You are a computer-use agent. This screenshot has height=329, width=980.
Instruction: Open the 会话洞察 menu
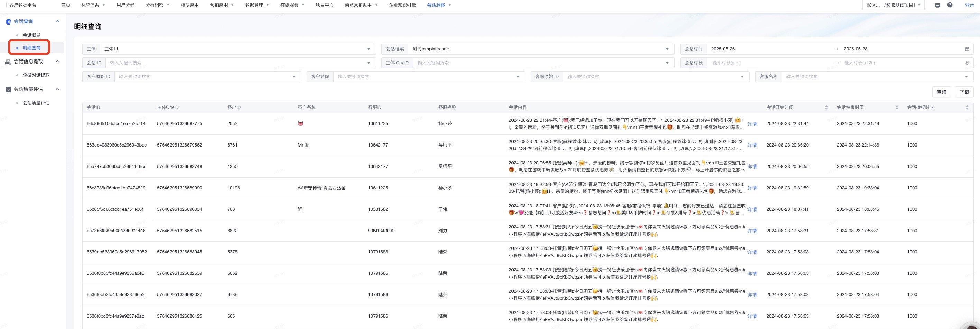coord(438,5)
